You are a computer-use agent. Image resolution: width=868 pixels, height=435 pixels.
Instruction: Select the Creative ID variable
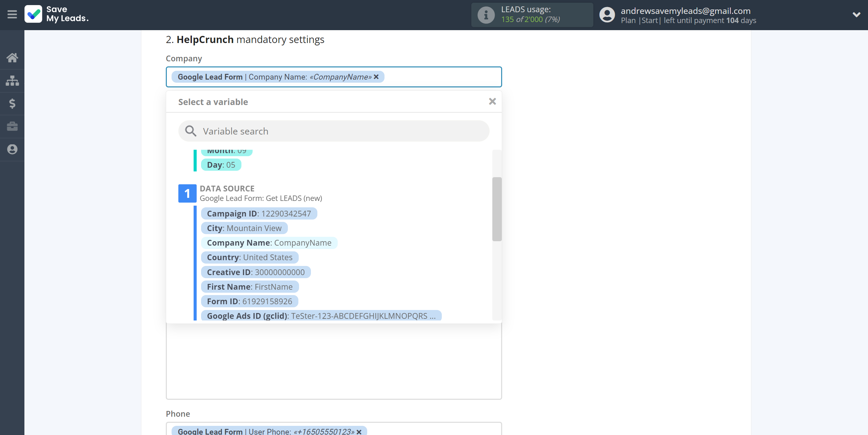point(256,272)
